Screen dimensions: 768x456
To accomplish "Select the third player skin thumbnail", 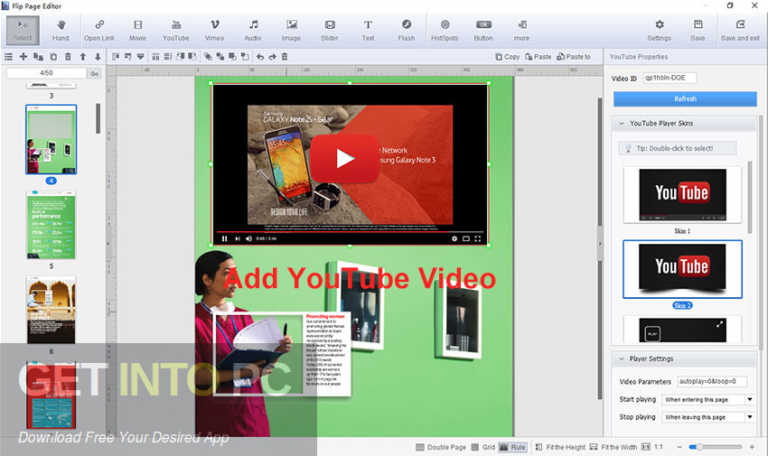I will coord(682,329).
